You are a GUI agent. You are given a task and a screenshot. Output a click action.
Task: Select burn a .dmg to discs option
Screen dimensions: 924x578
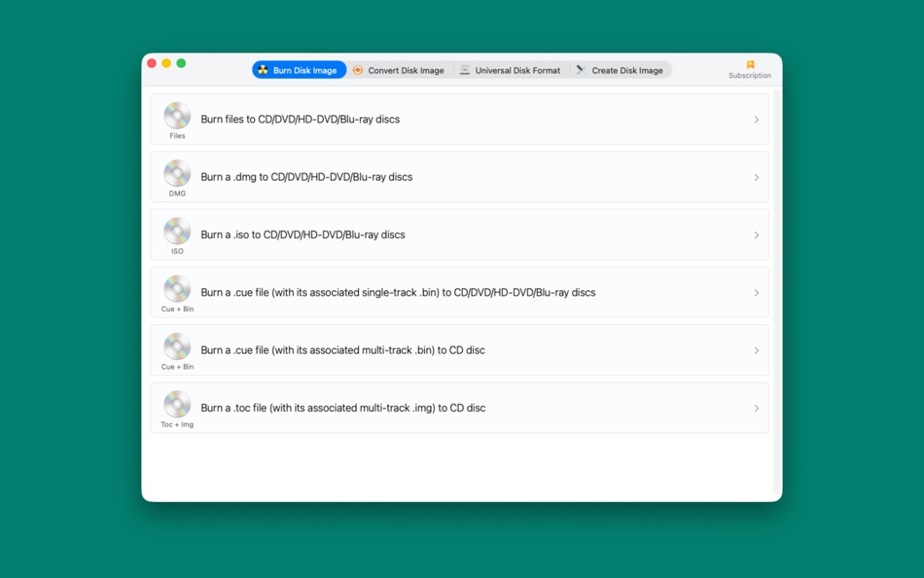click(457, 176)
